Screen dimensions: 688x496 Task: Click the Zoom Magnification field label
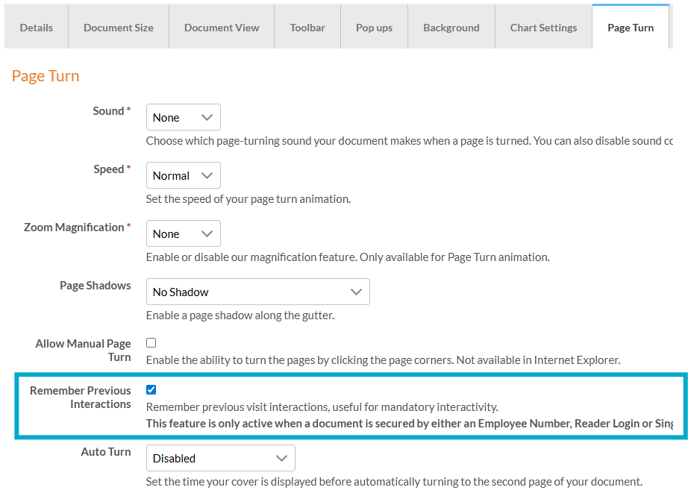75,228
